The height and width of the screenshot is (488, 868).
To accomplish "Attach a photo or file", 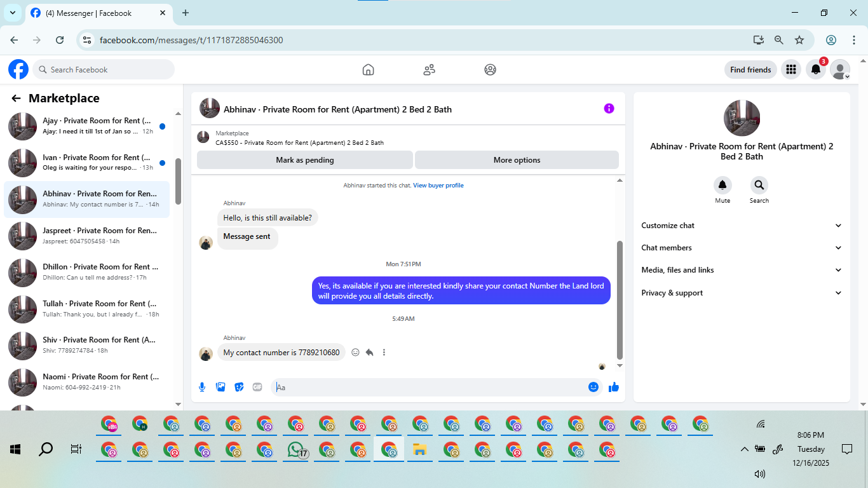I will coord(220,387).
